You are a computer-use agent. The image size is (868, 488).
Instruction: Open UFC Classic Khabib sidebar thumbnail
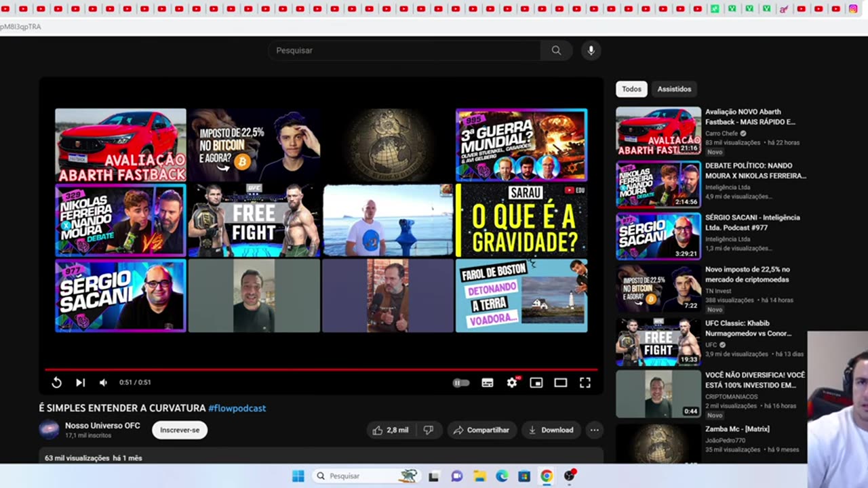(x=658, y=342)
